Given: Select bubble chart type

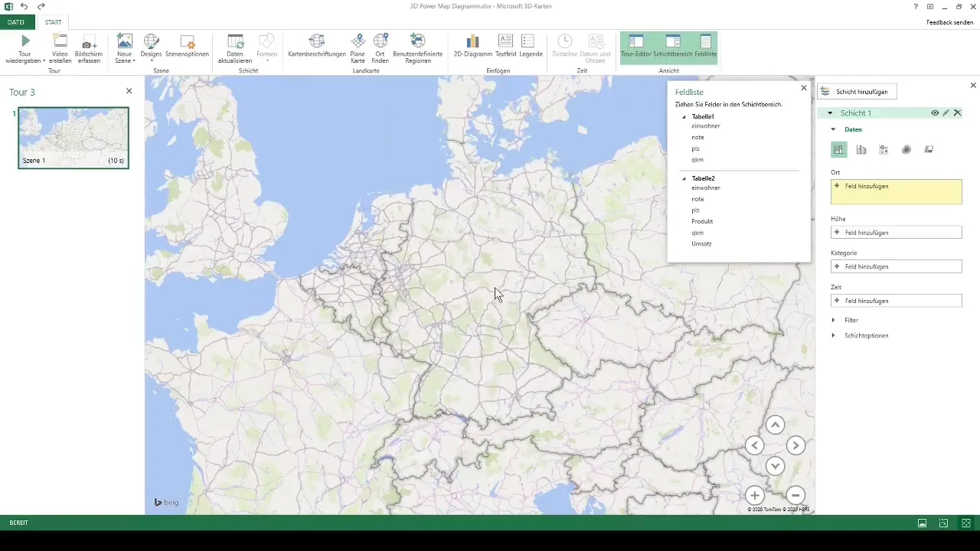Looking at the screenshot, I should point(884,150).
